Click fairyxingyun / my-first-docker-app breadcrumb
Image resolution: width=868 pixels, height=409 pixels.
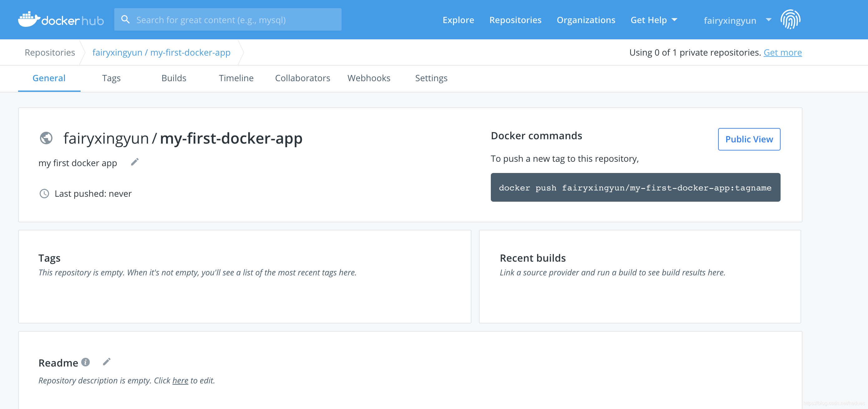coord(161,52)
